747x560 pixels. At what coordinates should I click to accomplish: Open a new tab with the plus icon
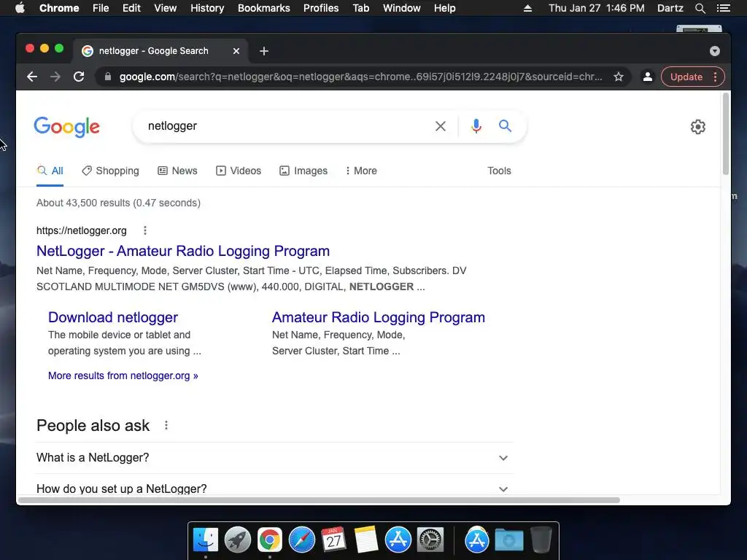coord(264,51)
